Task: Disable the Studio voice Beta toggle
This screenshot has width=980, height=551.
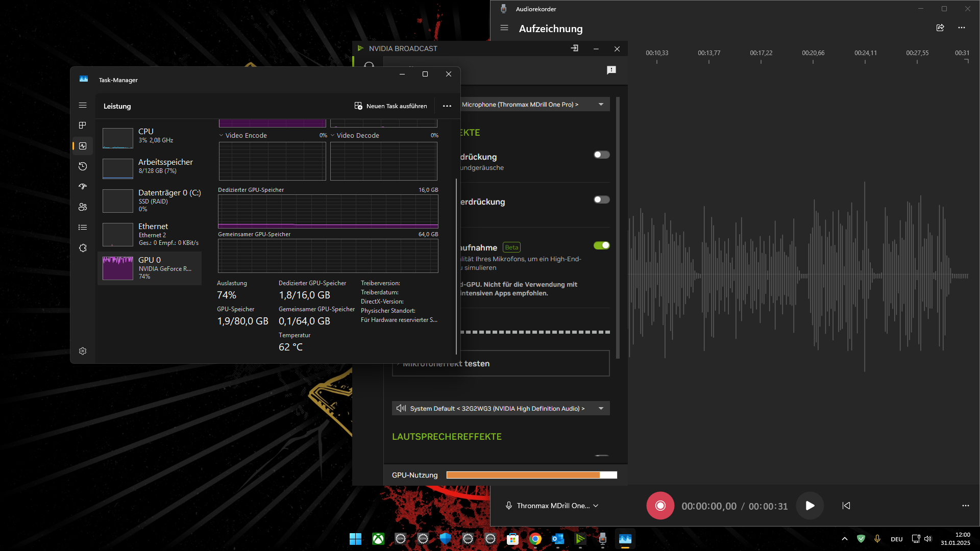Action: click(x=601, y=245)
